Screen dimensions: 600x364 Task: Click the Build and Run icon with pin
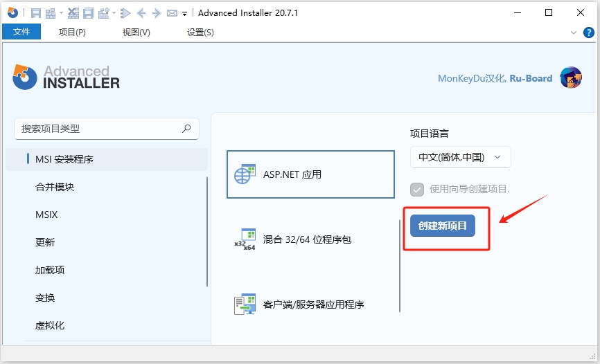(104, 13)
